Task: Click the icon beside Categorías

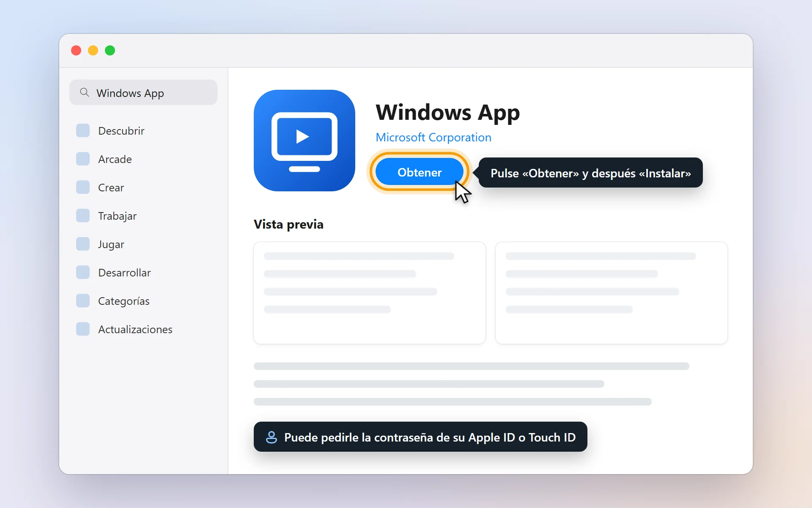Action: tap(83, 301)
